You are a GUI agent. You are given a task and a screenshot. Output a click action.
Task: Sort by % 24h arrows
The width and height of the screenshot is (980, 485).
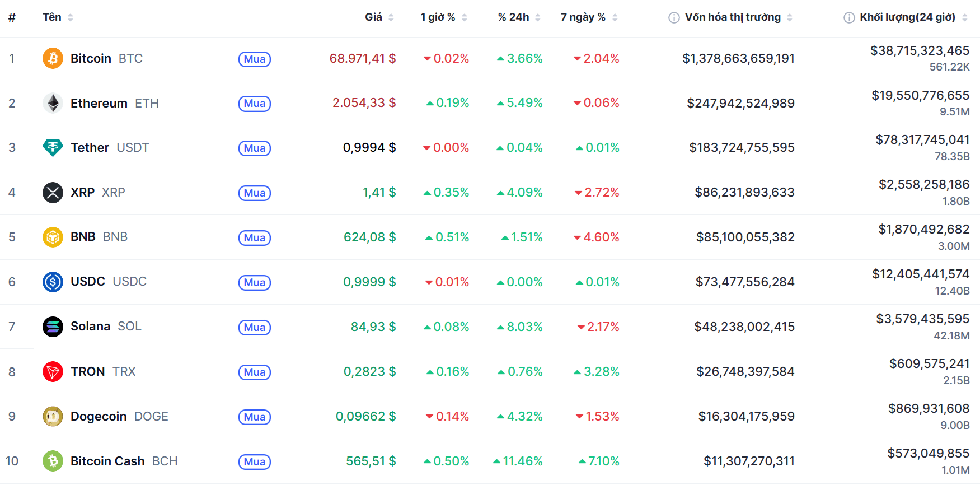pos(538,18)
